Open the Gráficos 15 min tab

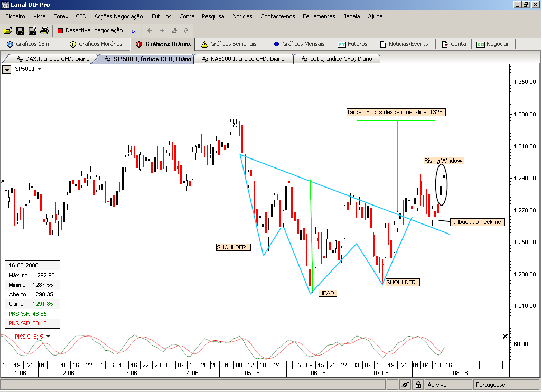point(31,44)
